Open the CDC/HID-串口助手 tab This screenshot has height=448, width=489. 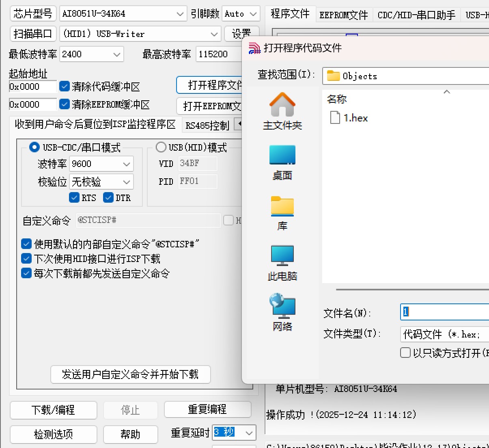click(x=416, y=15)
